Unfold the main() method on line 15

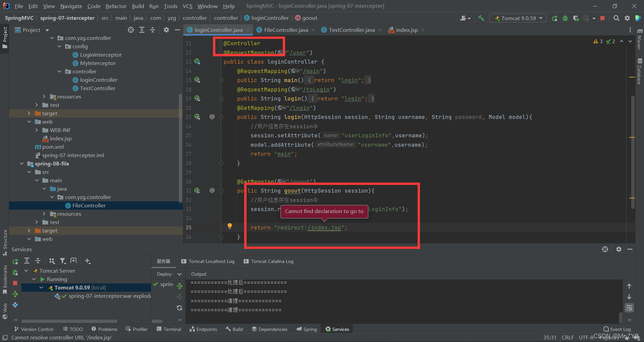point(221,80)
